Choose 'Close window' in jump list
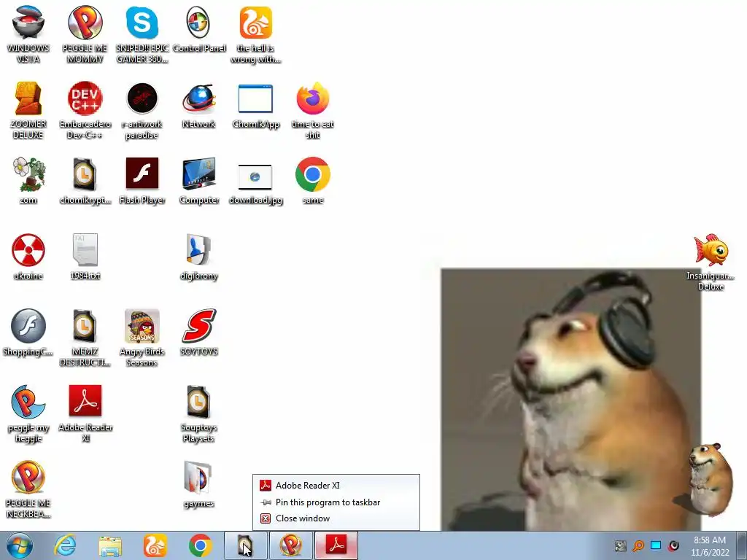This screenshot has height=560, width=747. (336, 518)
